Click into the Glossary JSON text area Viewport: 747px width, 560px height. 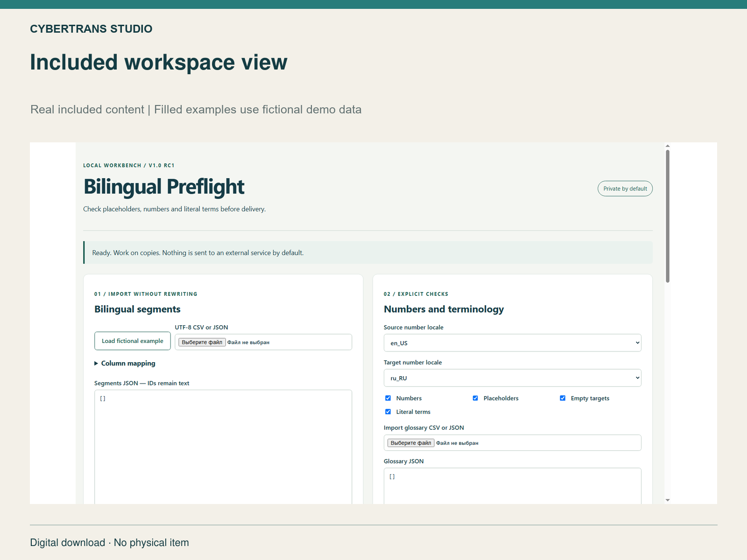pyautogui.click(x=512, y=486)
